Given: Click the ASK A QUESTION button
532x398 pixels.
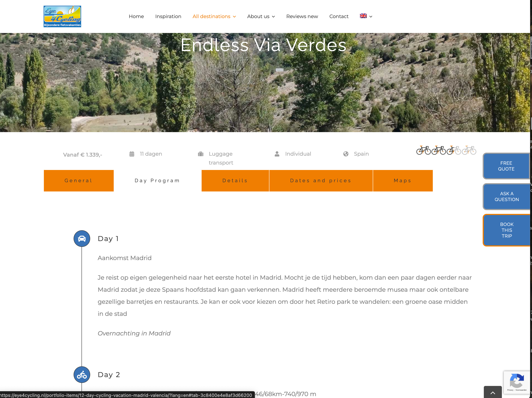Looking at the screenshot, I should [507, 197].
